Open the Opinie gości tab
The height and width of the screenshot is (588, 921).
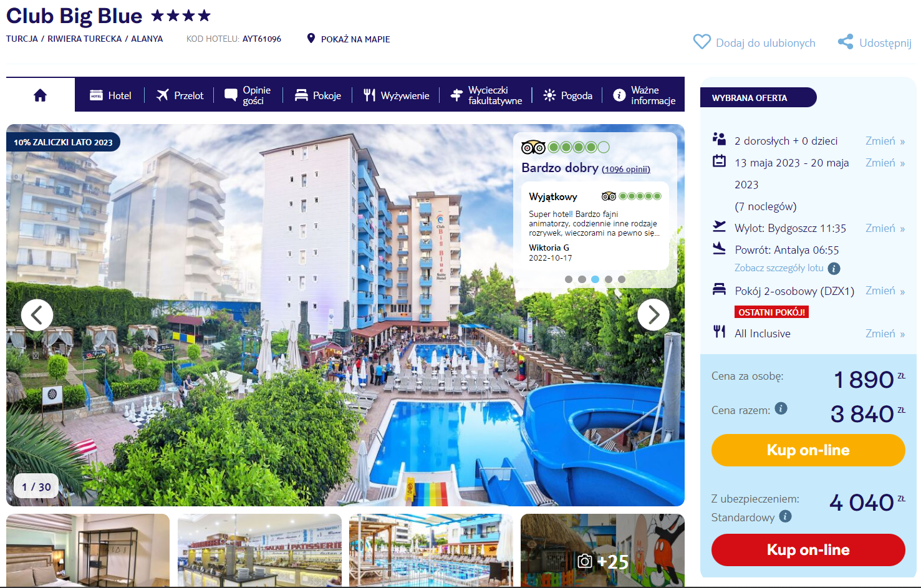(x=248, y=95)
